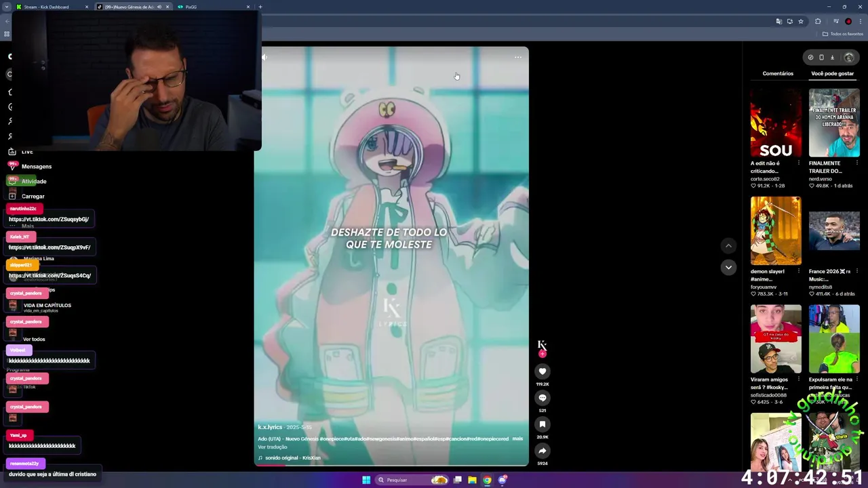This screenshot has width=868, height=488.
Task: Open the 'Viraram amigos será' video thumbnail
Action: [776, 338]
